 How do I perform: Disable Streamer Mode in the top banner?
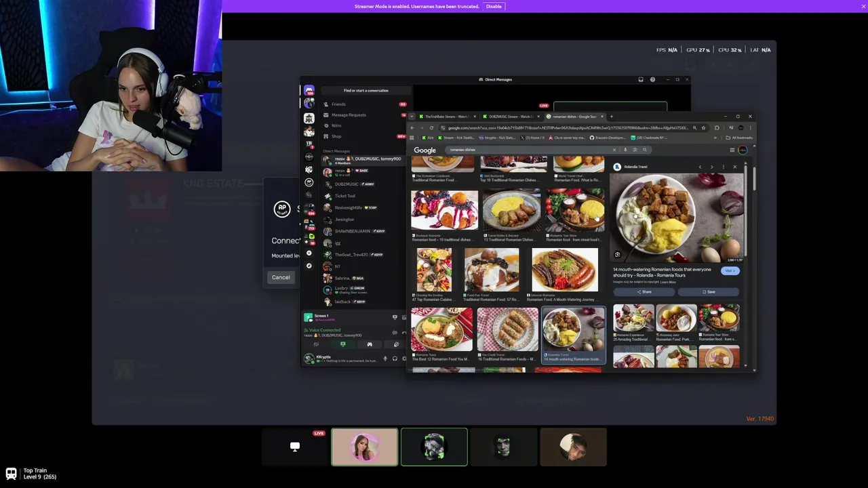[x=494, y=6]
